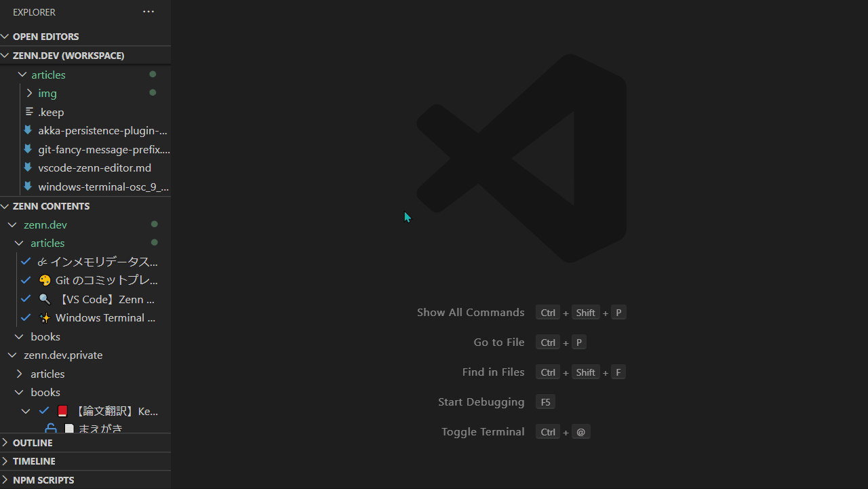
Task: Select the まえがき chapter label
Action: coord(100,429)
